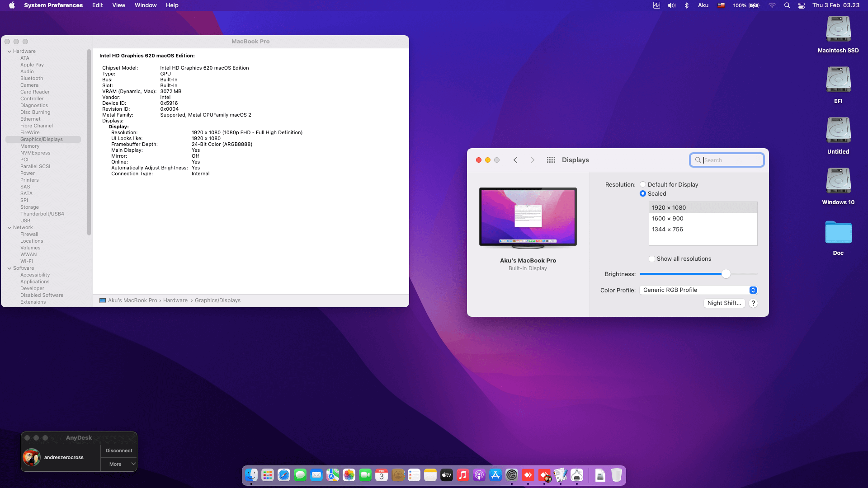Launch the Music app in the Dock
868x488 pixels.
[462, 475]
